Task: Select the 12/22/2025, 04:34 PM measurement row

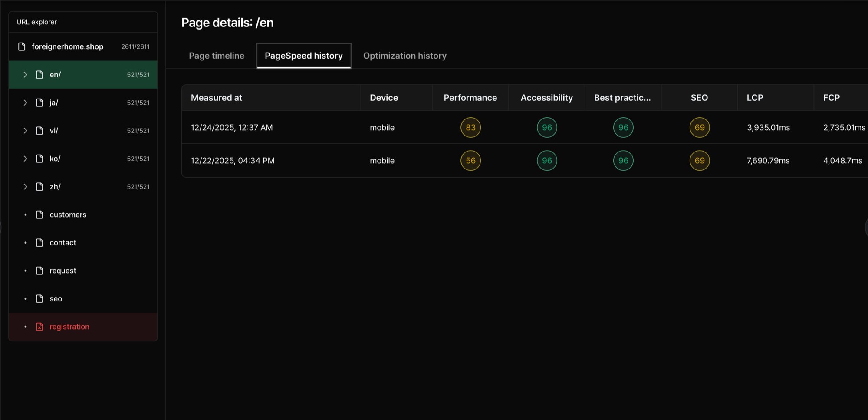Action: (233, 161)
